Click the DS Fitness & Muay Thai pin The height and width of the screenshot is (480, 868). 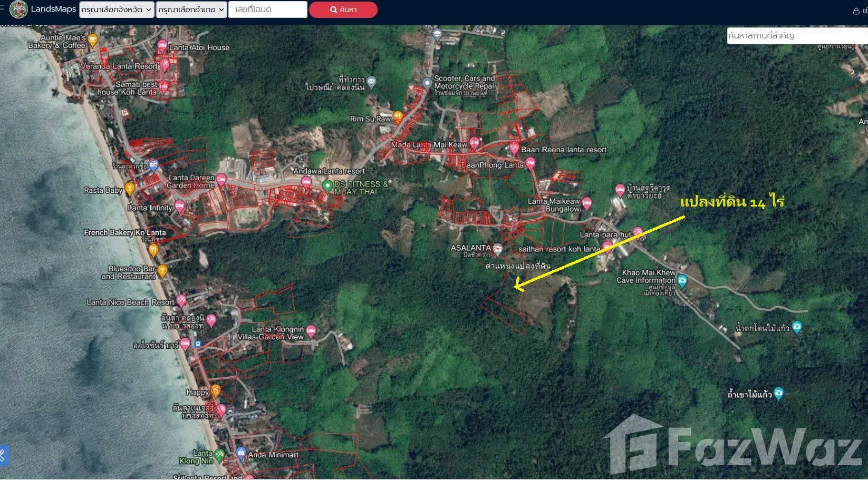(327, 185)
